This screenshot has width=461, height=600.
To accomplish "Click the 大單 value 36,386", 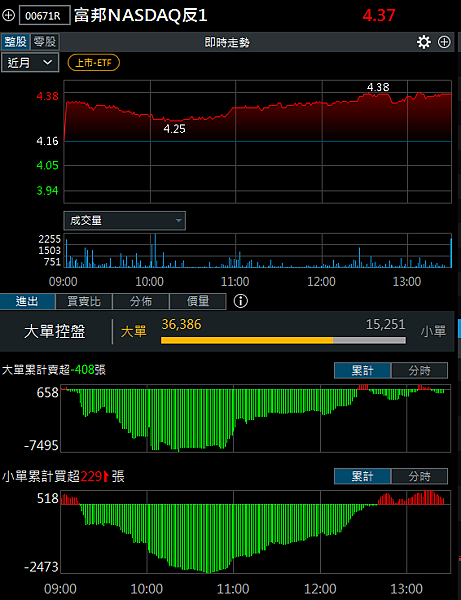I will [181, 324].
